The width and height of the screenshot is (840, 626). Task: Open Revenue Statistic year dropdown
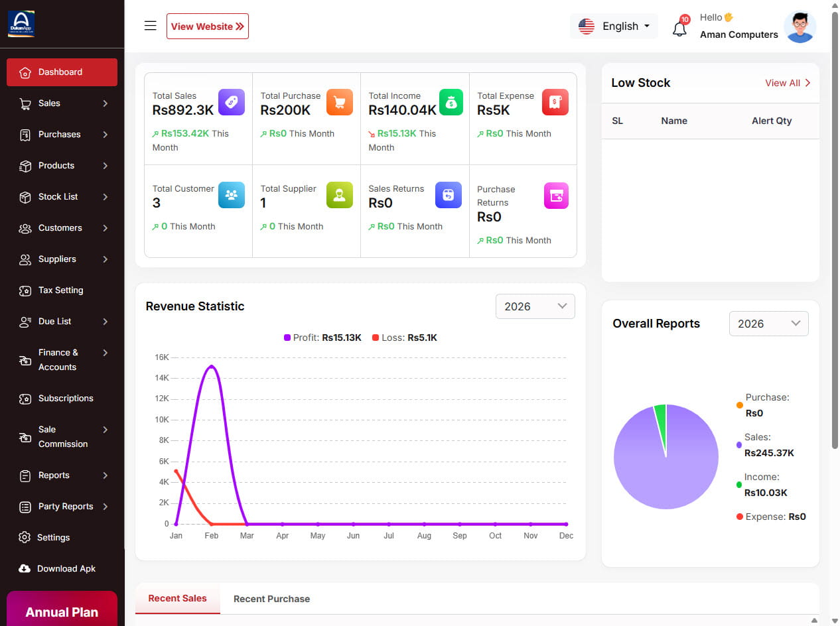point(535,306)
